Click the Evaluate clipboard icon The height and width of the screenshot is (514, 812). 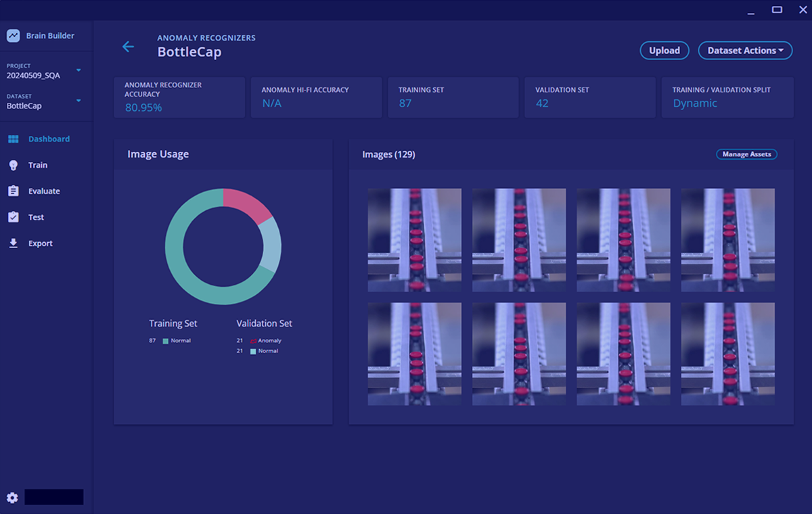(x=13, y=191)
